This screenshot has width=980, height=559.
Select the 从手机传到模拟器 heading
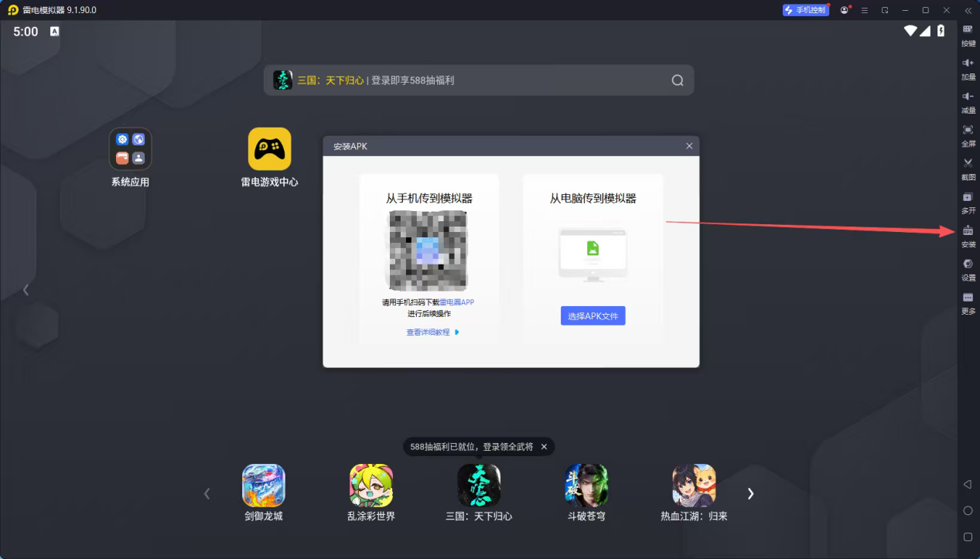tap(429, 199)
